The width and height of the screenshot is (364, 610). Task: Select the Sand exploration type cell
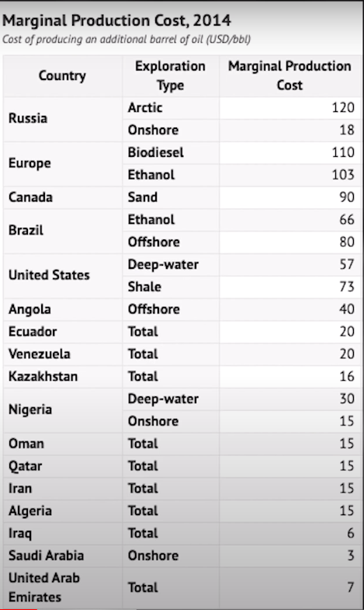[x=171, y=197]
